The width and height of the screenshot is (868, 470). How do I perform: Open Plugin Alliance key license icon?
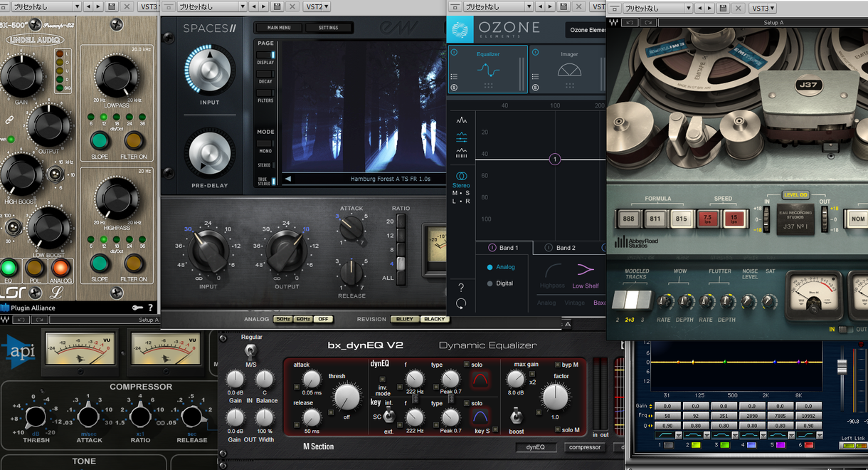[x=137, y=308]
